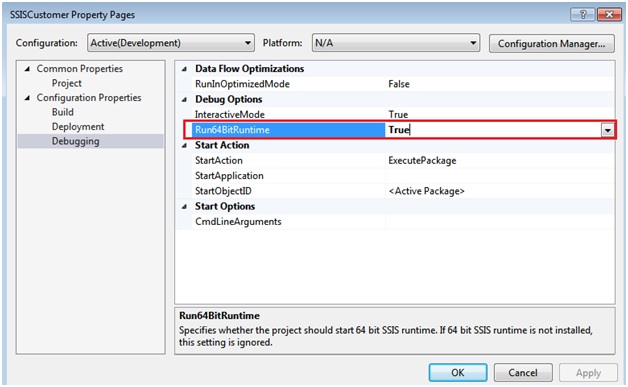Open the Run64BitRuntime value dropdown arrow

[x=608, y=130]
